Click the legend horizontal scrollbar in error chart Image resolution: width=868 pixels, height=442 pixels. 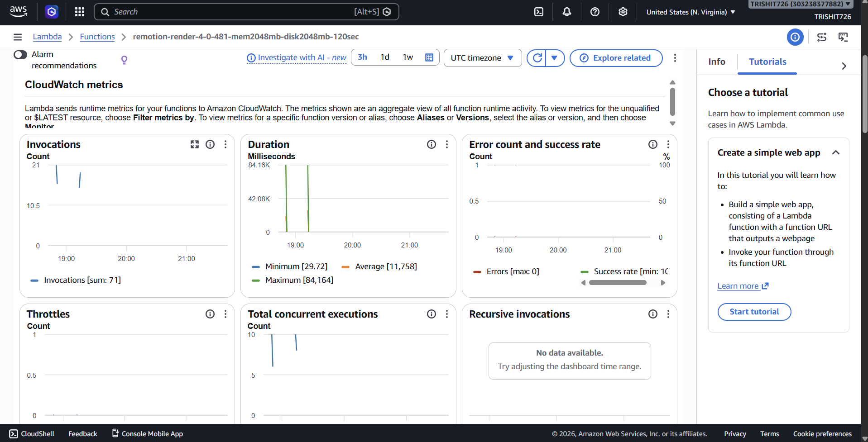pos(618,283)
